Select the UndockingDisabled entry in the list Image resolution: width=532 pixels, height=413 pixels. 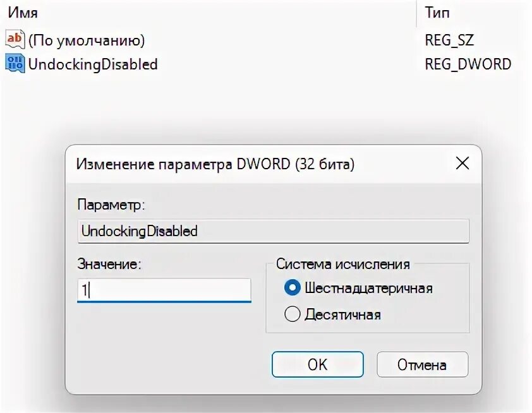click(93, 64)
